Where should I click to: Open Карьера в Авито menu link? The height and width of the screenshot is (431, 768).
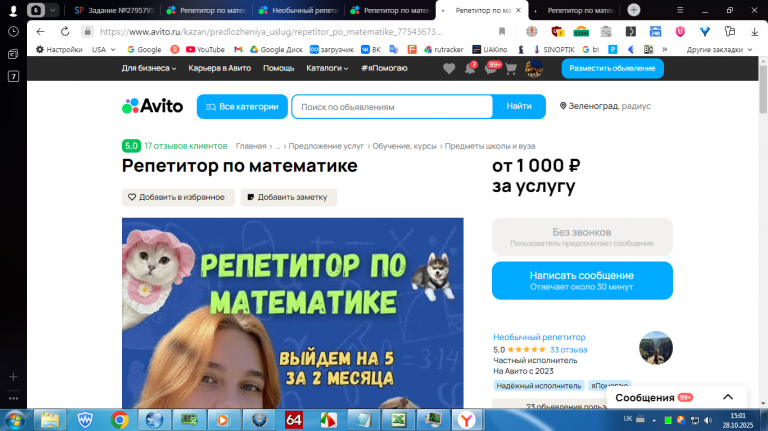tap(219, 68)
